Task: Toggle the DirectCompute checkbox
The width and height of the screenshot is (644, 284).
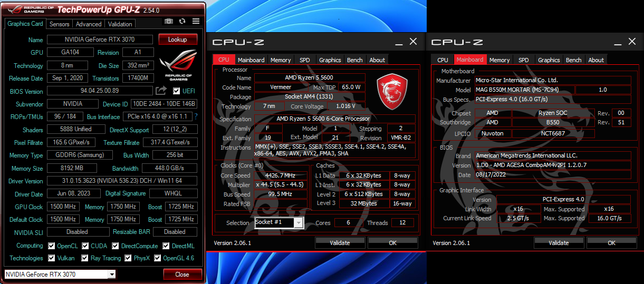Action: pos(116,246)
